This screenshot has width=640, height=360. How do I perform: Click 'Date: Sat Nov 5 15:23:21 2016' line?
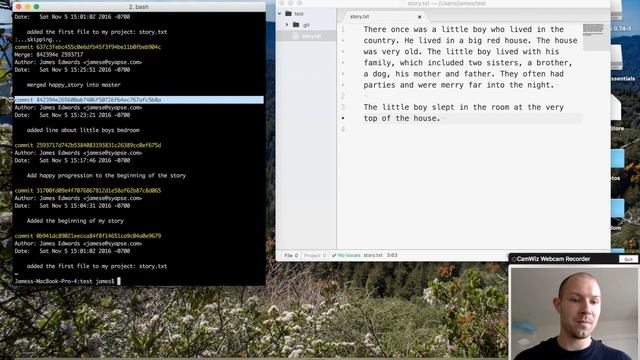pos(72,115)
